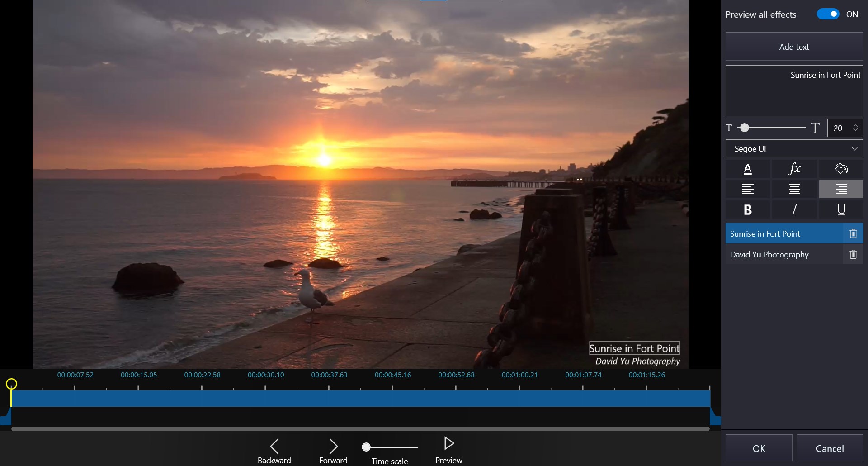Screen dimensions: 868x466
Task: Open the font color picker
Action: 748,169
